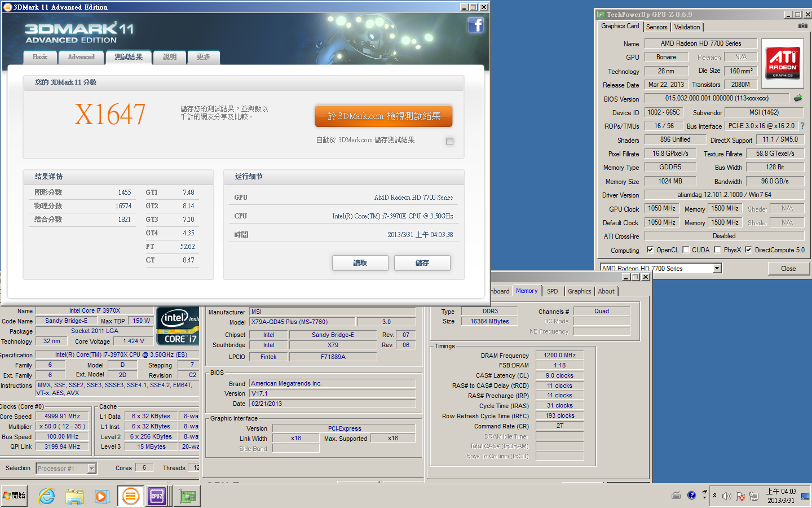
Task: Click the Intel Core i7 logo in CPU-Z
Action: (x=178, y=326)
